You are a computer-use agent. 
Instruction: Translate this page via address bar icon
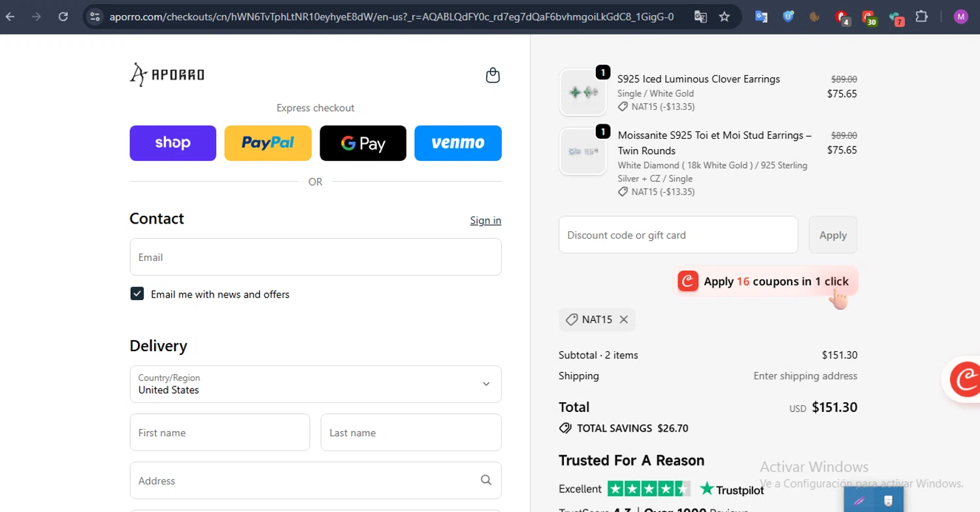[x=700, y=16]
